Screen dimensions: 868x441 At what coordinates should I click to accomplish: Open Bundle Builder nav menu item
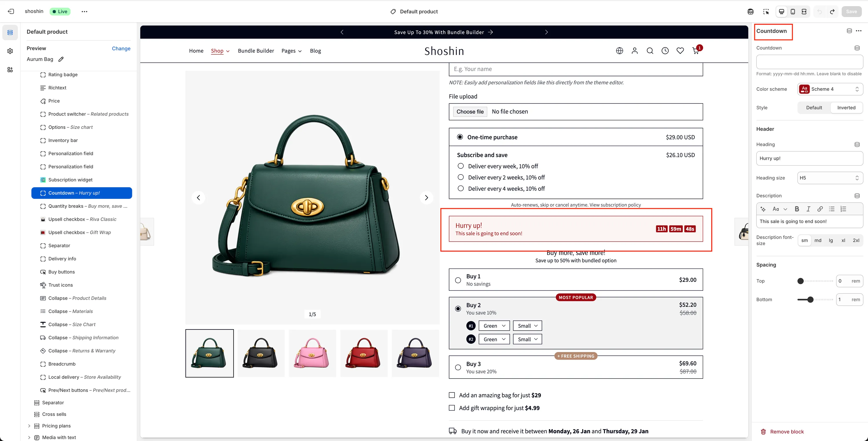(x=256, y=51)
